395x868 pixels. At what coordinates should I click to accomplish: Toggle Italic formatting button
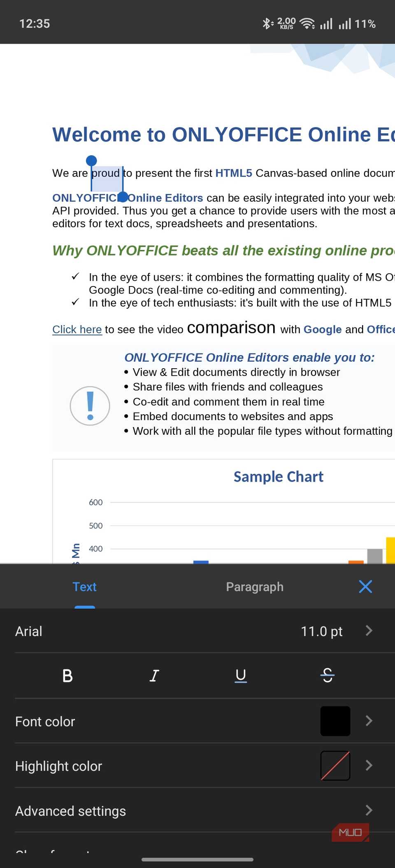[154, 675]
